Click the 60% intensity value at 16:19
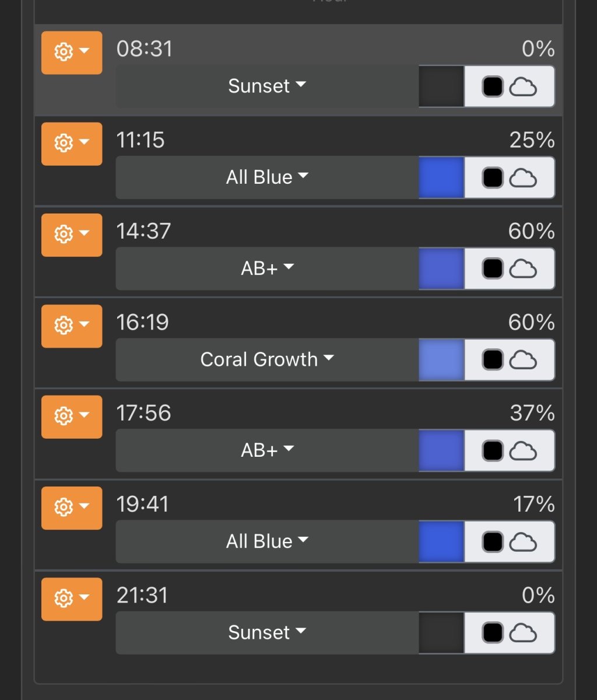This screenshot has width=597, height=700. [x=531, y=323]
